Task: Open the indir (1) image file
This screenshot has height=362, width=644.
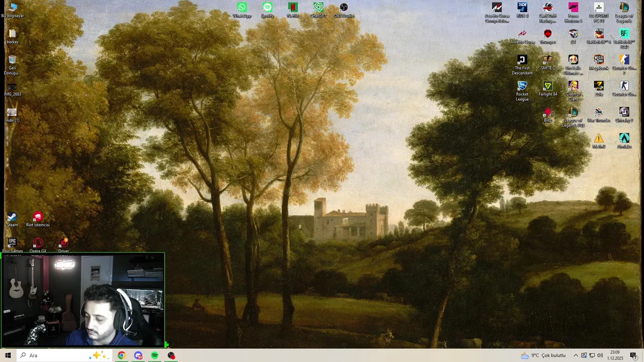Action: point(12,115)
